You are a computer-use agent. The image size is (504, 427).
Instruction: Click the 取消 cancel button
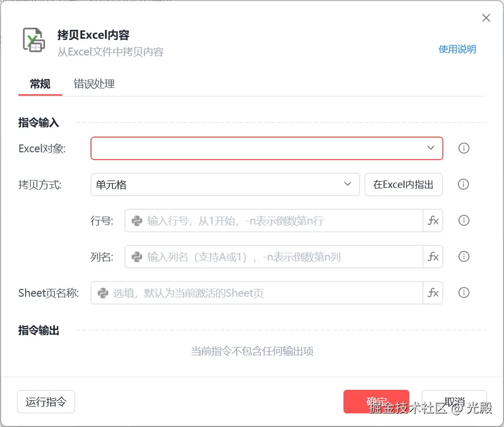tap(454, 401)
